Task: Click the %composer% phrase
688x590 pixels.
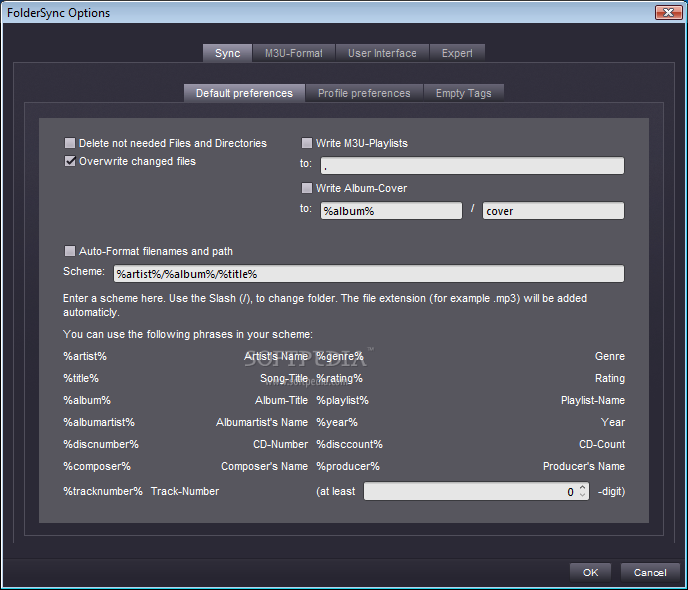Action: 97,466
